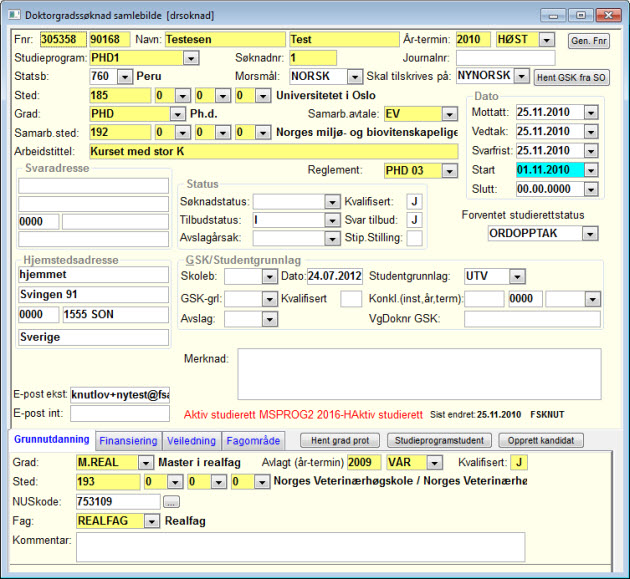
Task: Open the Konkl. term dropdown
Action: [x=592, y=299]
